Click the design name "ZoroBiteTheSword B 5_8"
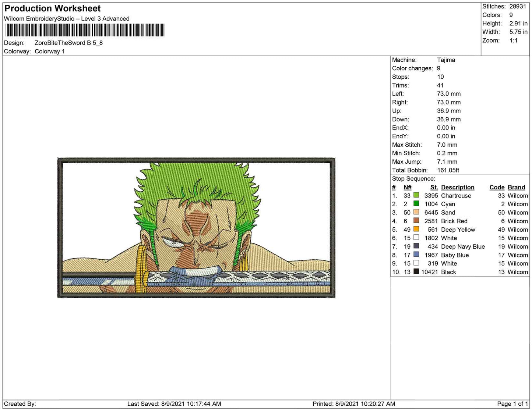532x409 pixels. [68, 43]
